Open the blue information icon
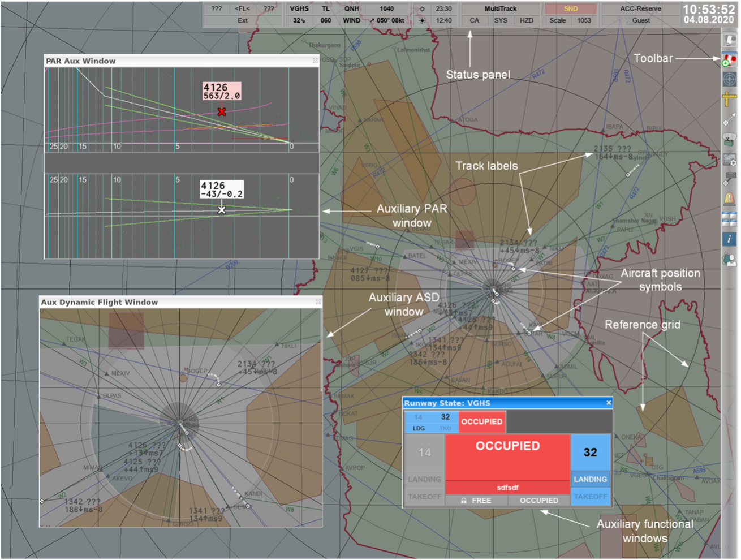Viewport: 741px width, 560px height. tap(729, 239)
